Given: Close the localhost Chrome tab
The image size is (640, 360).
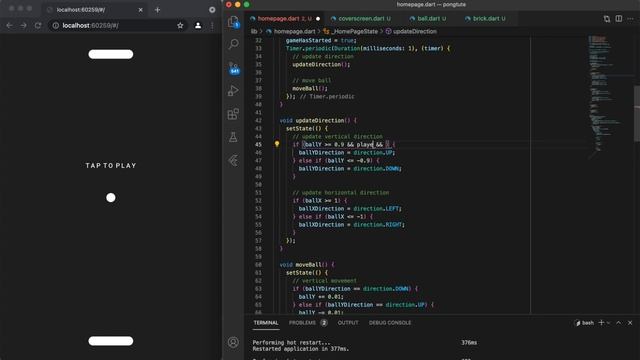Looking at the screenshot, I should [x=140, y=10].
